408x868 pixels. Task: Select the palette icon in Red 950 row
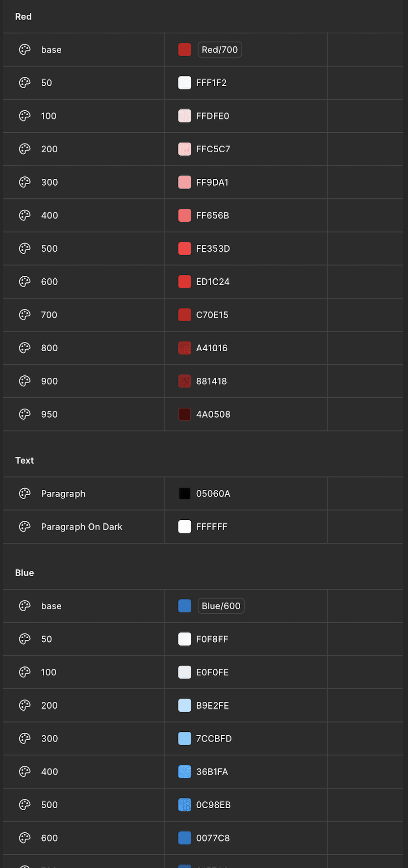coord(25,414)
